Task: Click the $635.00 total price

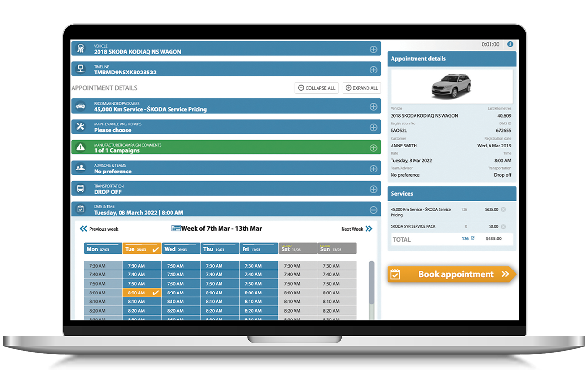Action: tap(493, 239)
